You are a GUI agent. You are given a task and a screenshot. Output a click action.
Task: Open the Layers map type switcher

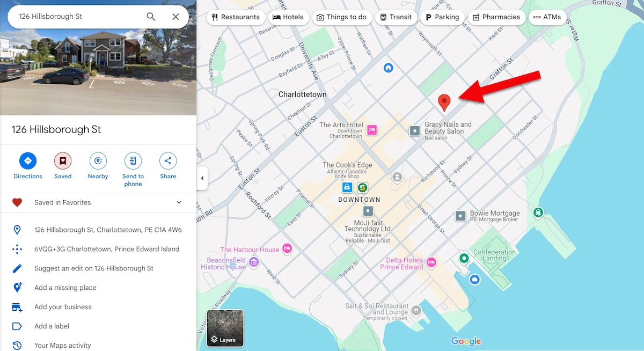(225, 328)
